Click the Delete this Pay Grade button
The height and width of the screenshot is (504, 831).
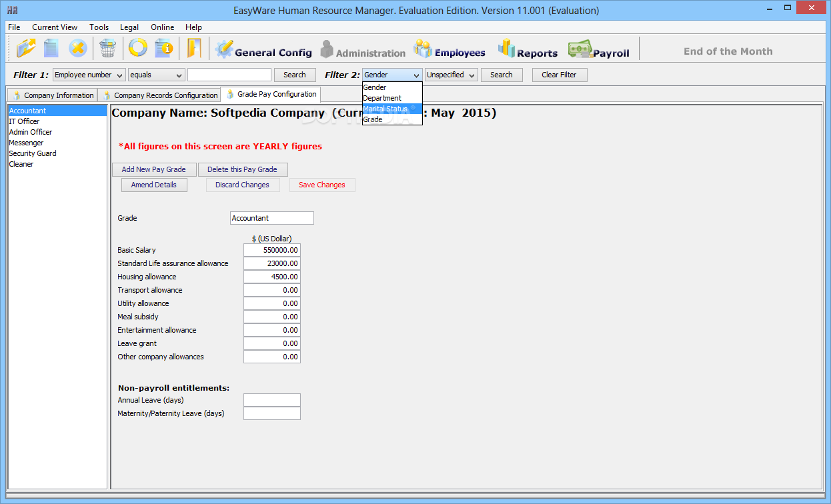[x=242, y=169]
